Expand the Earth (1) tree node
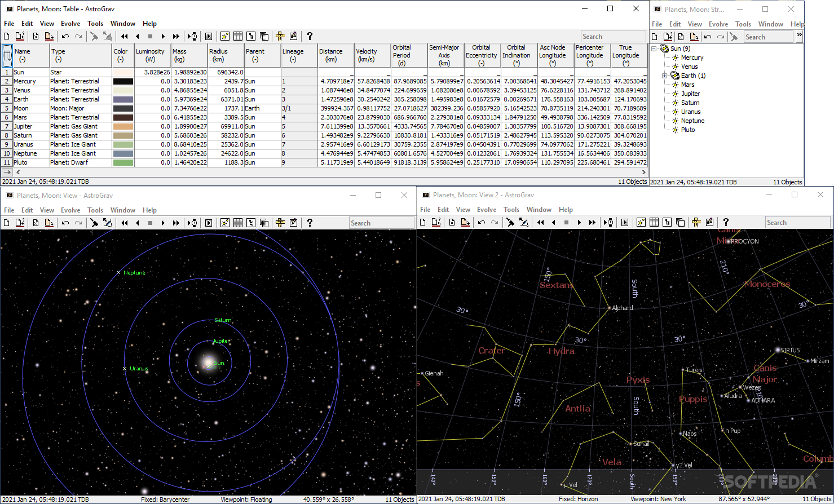Image resolution: width=834 pixels, height=504 pixels. click(664, 76)
